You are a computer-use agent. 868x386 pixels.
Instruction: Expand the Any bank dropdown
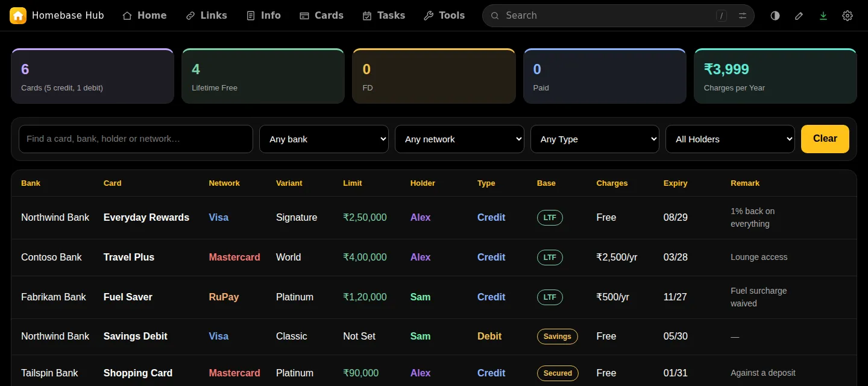(x=324, y=139)
